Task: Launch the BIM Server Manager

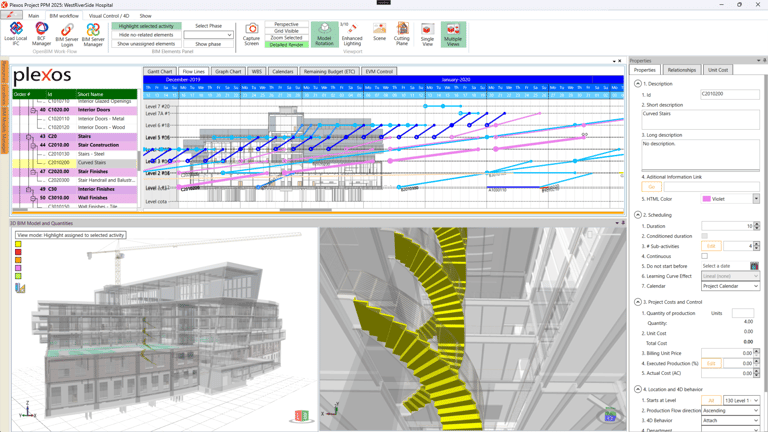Action: (93, 34)
